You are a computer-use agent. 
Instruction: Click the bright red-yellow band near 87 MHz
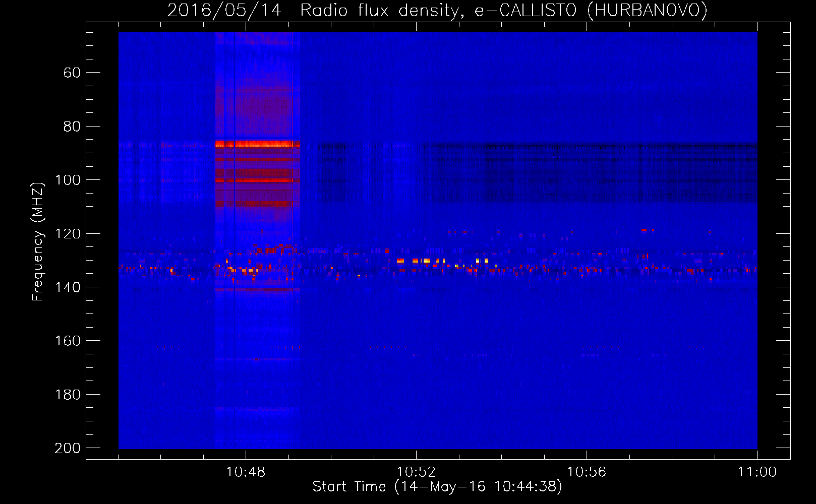point(258,144)
